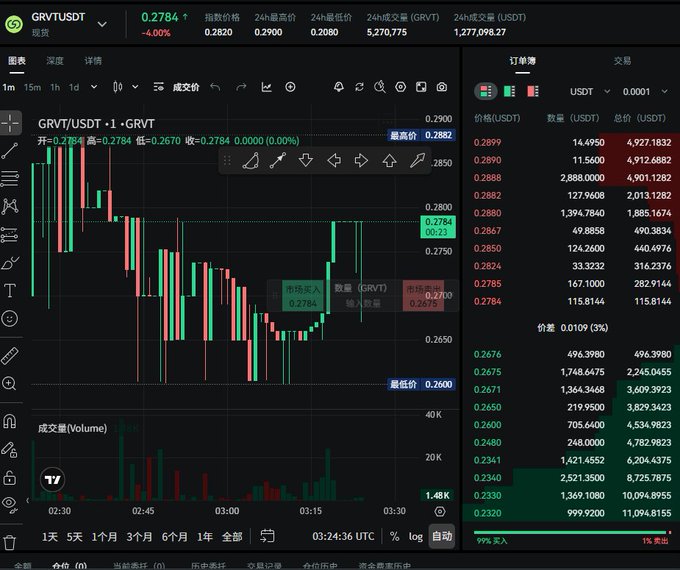Set chart range to 全部

click(x=232, y=537)
